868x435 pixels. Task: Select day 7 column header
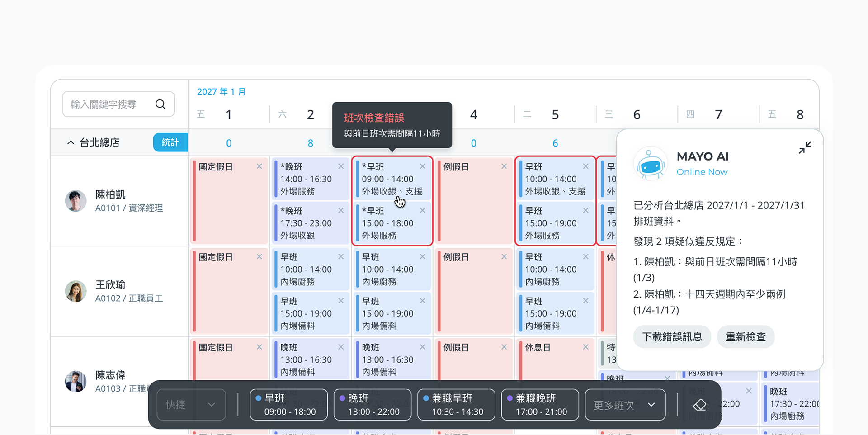coord(718,115)
